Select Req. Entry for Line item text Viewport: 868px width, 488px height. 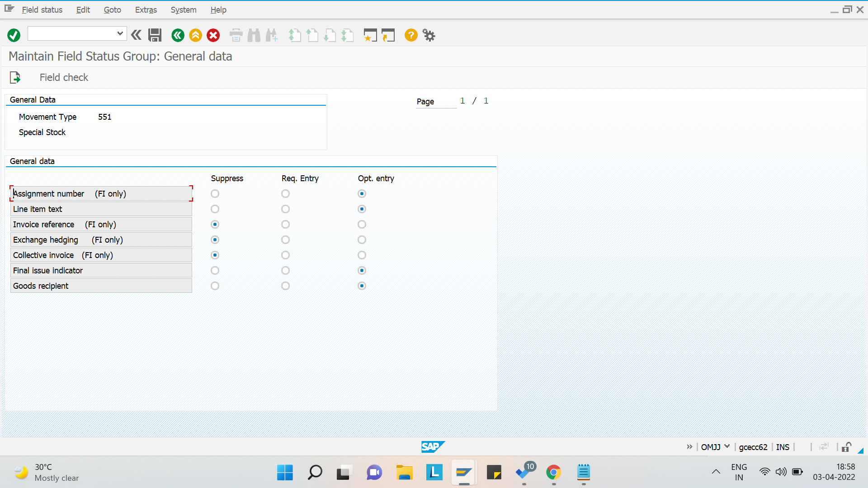[x=285, y=209]
